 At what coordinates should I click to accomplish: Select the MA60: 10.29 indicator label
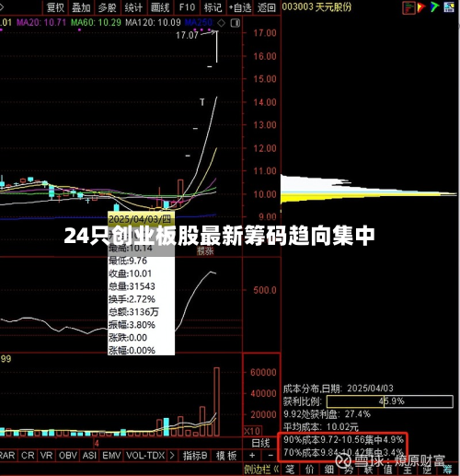(x=96, y=22)
